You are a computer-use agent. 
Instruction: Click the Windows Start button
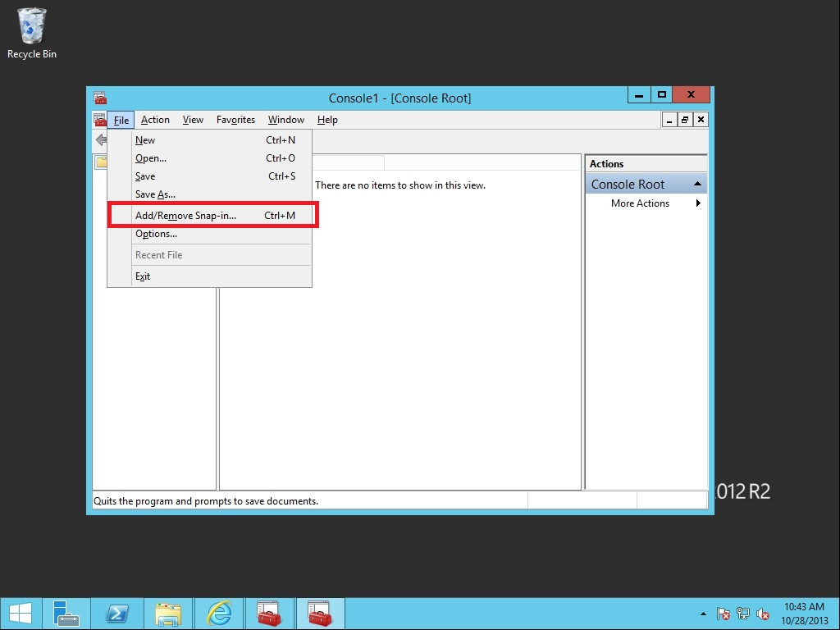(x=21, y=613)
